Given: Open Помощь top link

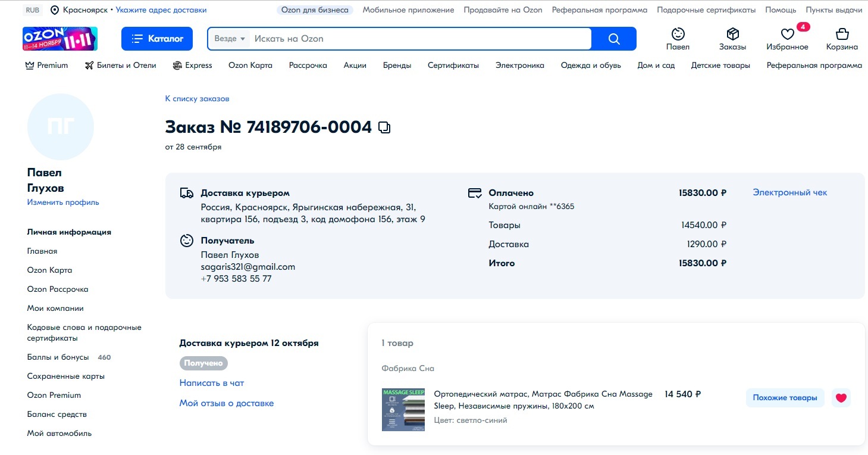Looking at the screenshot, I should 781,10.
